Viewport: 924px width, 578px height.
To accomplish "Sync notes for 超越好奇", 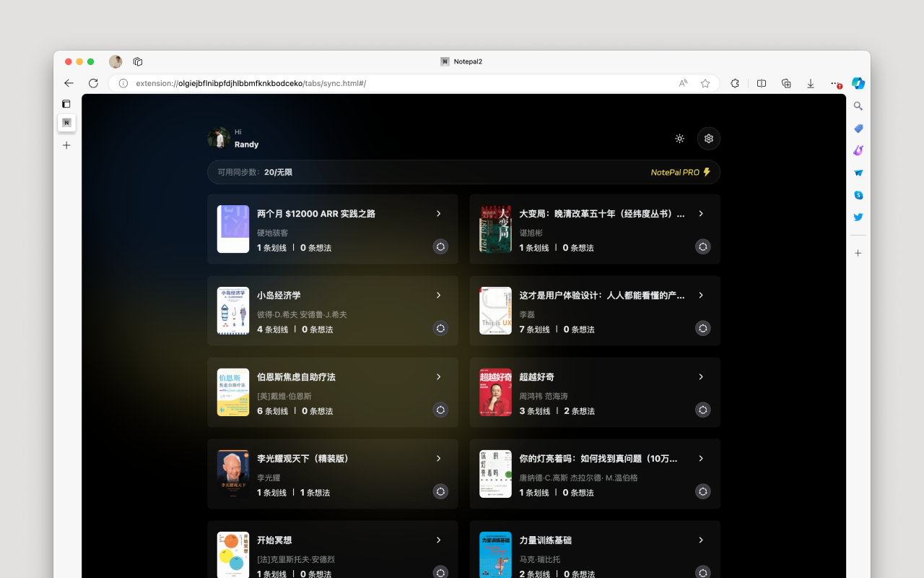I will 702,410.
